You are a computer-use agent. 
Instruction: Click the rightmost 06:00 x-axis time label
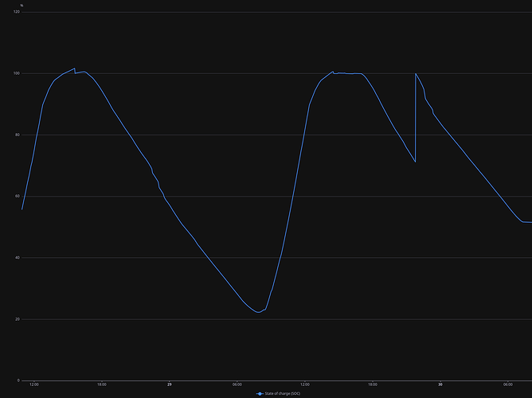pos(508,384)
